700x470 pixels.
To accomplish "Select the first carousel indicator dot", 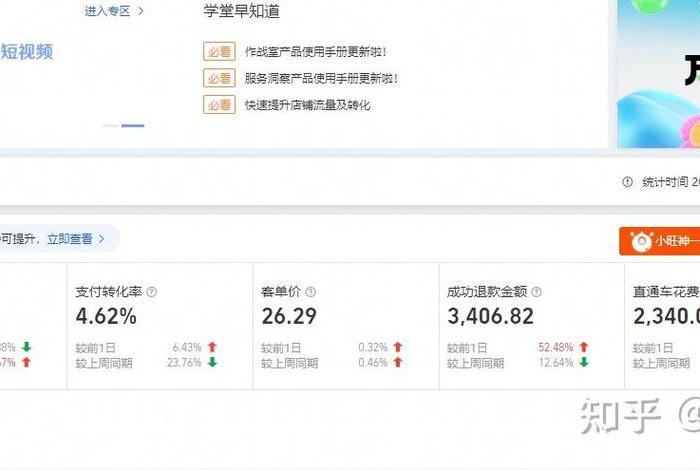I will (110, 126).
